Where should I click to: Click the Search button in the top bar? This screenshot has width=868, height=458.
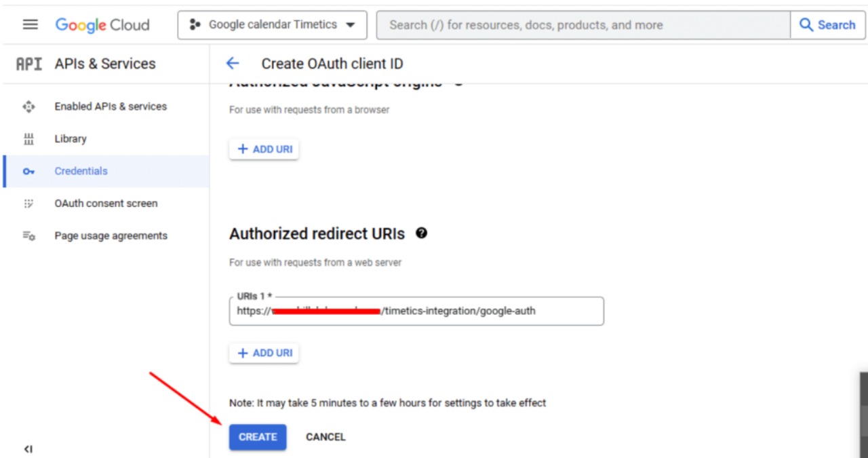tap(827, 24)
